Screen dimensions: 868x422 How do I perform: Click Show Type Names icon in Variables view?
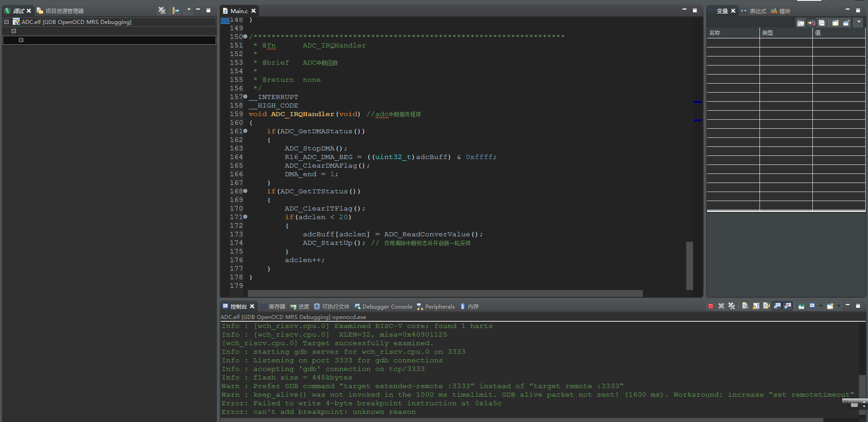point(801,23)
